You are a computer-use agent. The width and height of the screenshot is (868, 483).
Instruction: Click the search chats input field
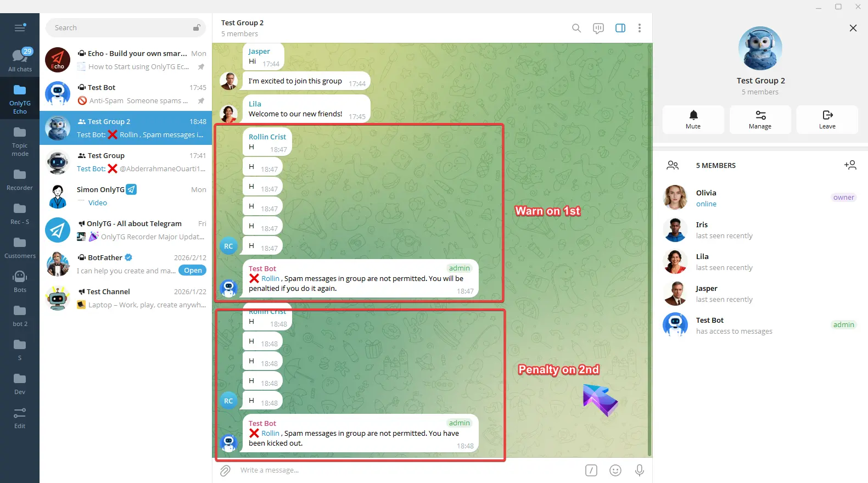tap(121, 28)
